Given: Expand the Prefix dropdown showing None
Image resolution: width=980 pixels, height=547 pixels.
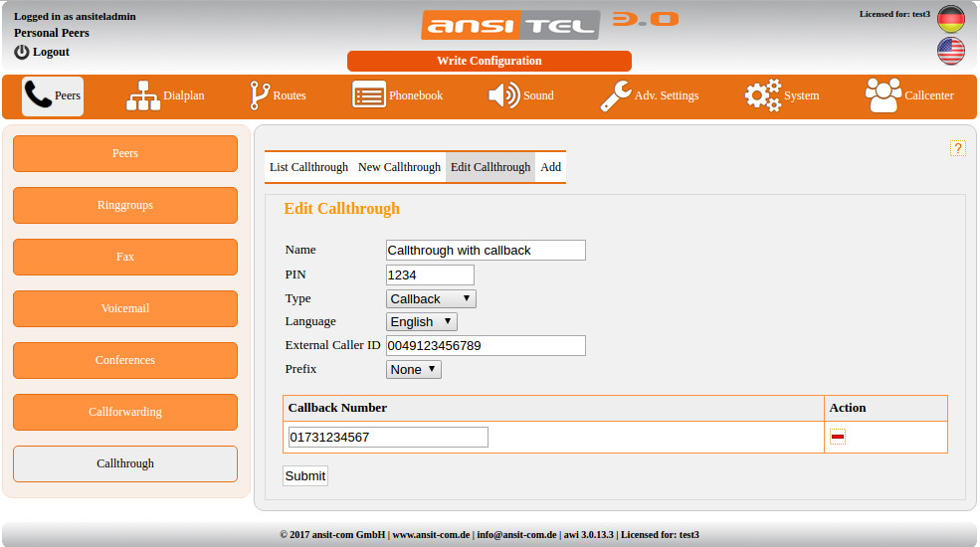Looking at the screenshot, I should coord(413,369).
